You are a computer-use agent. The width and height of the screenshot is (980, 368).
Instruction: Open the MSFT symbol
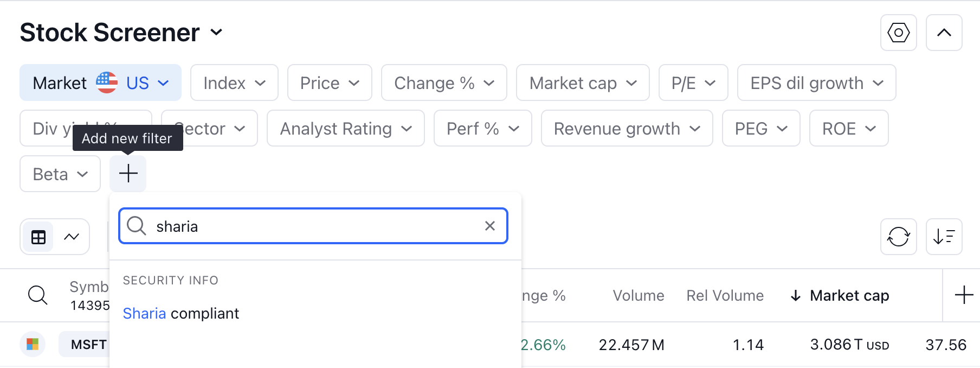tap(88, 344)
